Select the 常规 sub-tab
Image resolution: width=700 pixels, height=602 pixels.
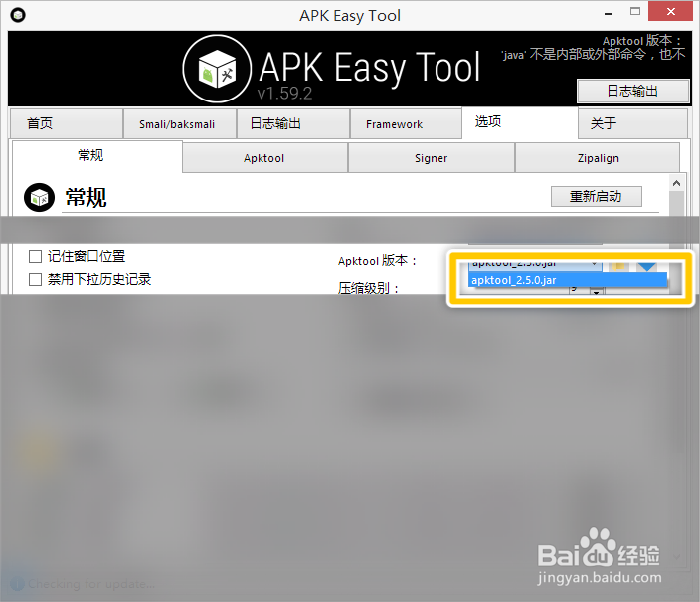coord(97,156)
